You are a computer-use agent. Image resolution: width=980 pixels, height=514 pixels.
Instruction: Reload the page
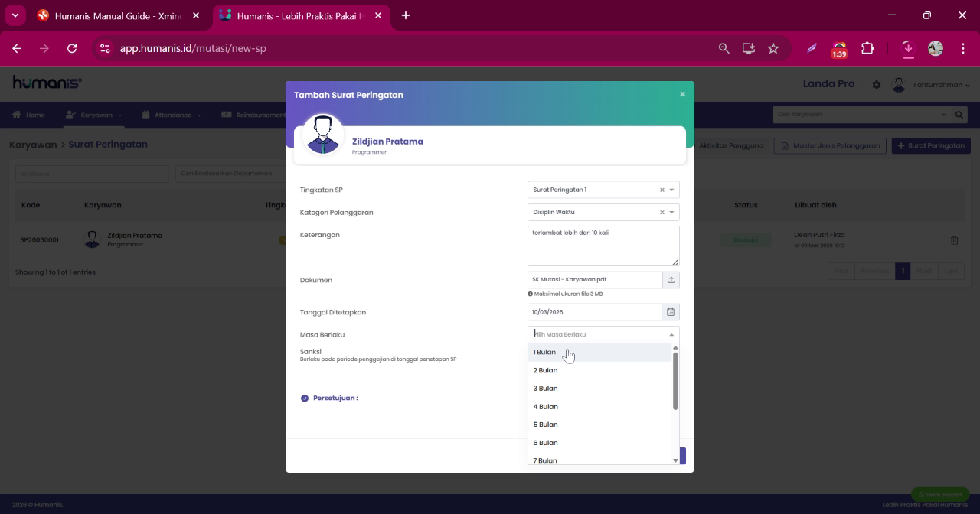coord(72,48)
